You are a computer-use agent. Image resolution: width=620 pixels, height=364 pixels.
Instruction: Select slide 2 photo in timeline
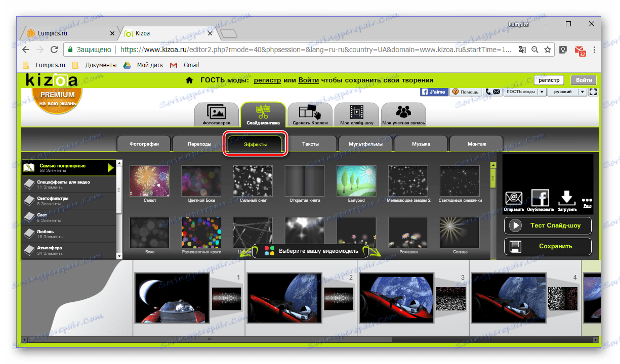pyautogui.click(x=284, y=298)
